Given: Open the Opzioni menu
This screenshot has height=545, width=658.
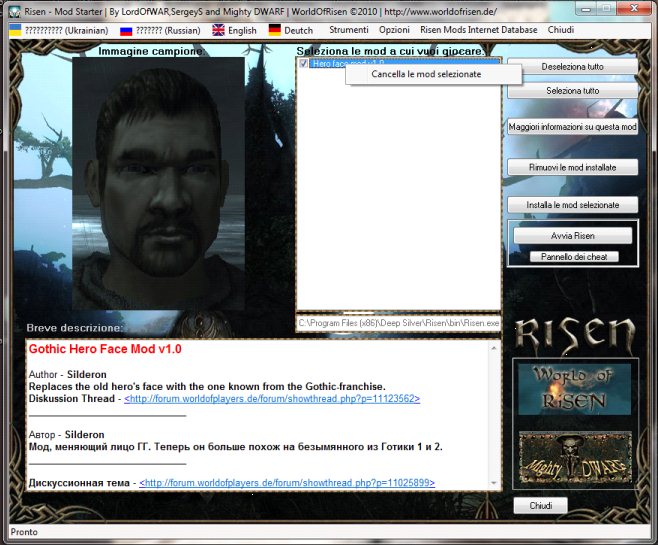Looking at the screenshot, I should click(394, 30).
